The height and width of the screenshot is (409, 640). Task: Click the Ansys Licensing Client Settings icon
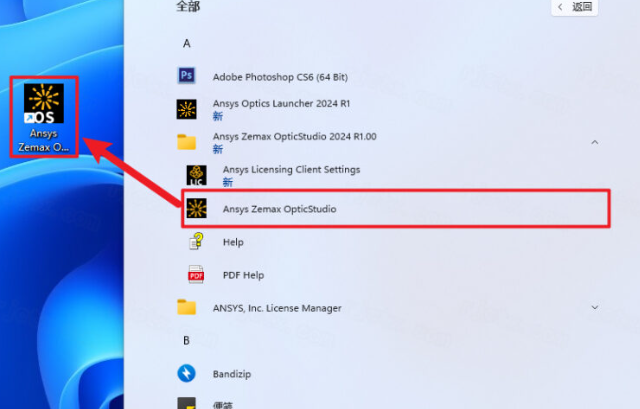(x=197, y=176)
